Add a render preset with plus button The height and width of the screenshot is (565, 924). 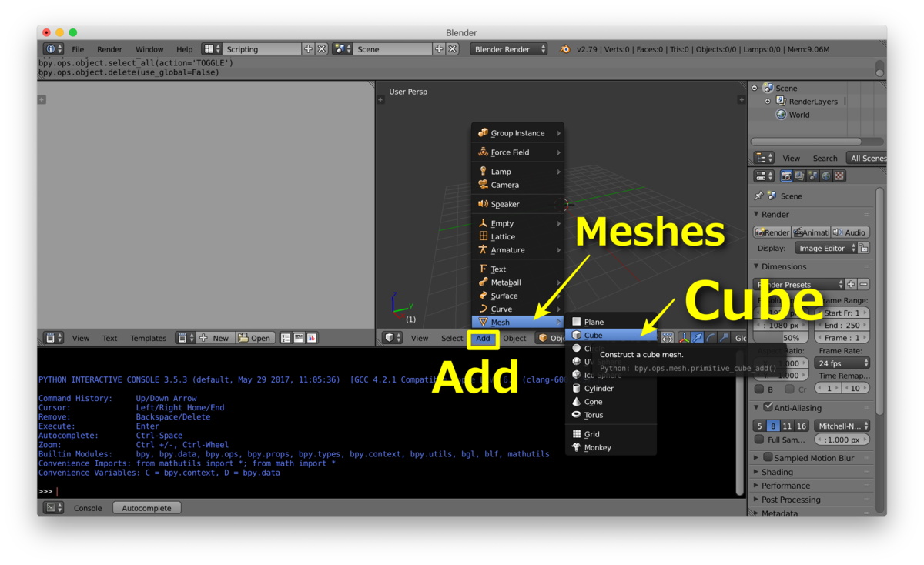click(851, 285)
